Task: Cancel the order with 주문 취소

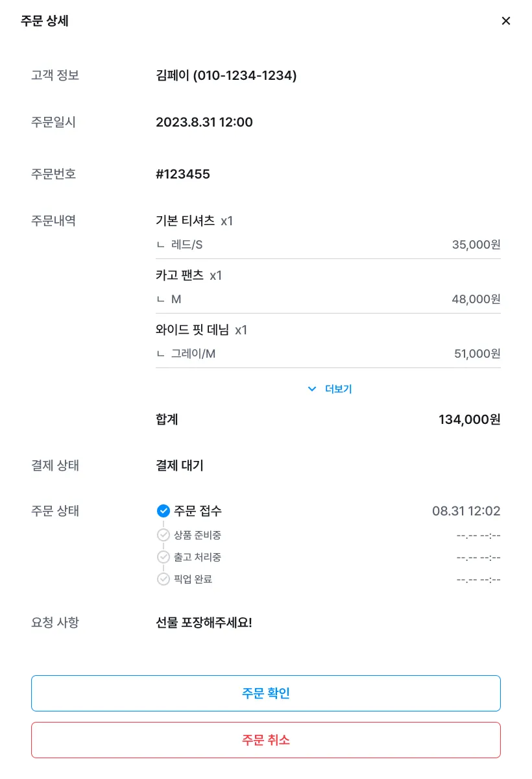Action: [266, 740]
